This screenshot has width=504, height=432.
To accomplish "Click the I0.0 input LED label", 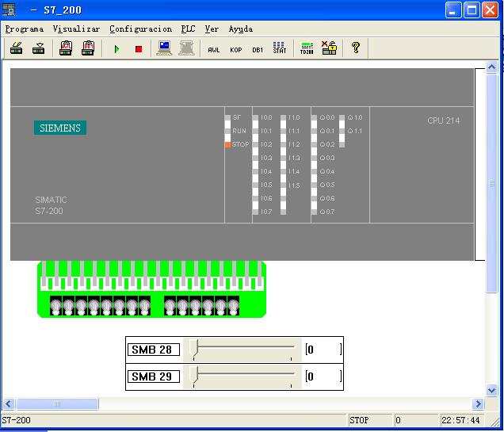I will point(266,117).
